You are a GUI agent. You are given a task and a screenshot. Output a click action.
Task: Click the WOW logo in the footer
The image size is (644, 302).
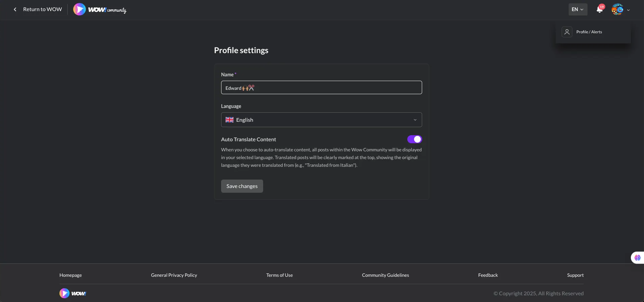(x=73, y=293)
